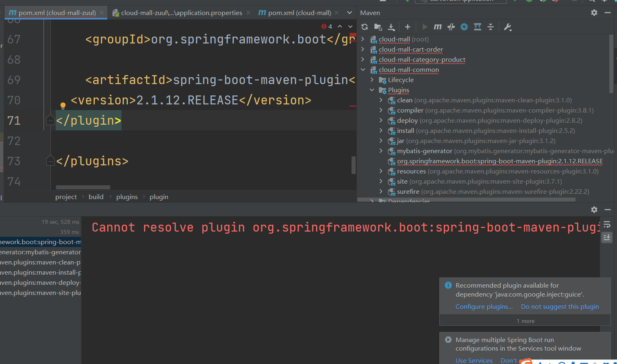The width and height of the screenshot is (617, 364).
Task: Close pom.xml (cloud-mall-zuul) tab
Action: point(102,13)
